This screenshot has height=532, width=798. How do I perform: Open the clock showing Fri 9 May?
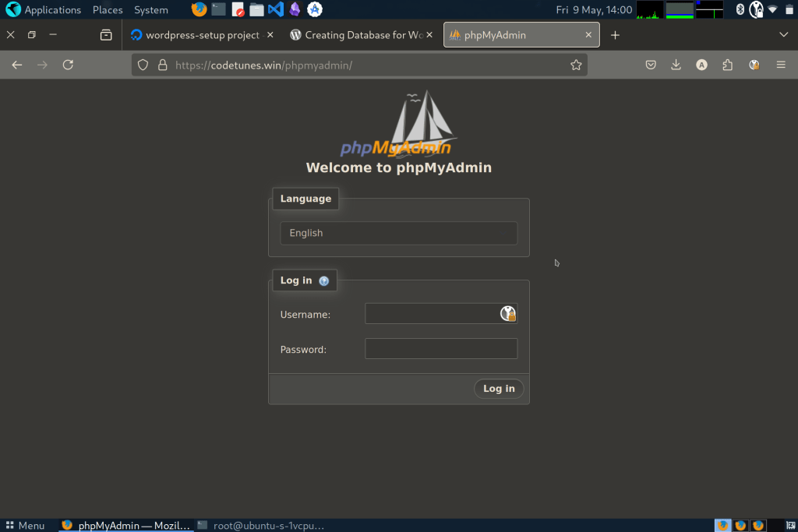593,9
